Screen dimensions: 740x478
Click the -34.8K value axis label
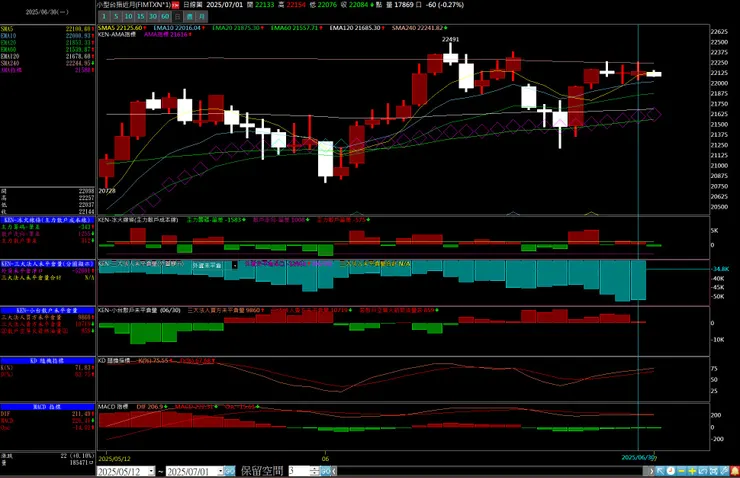tap(721, 268)
